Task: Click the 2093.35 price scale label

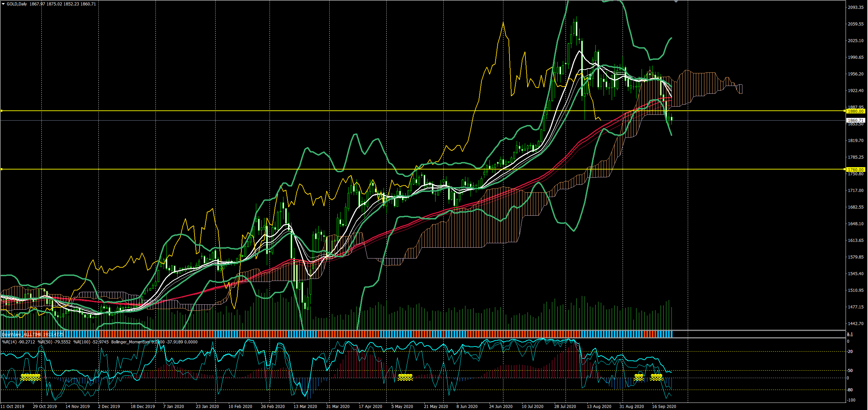Action: (x=855, y=7)
